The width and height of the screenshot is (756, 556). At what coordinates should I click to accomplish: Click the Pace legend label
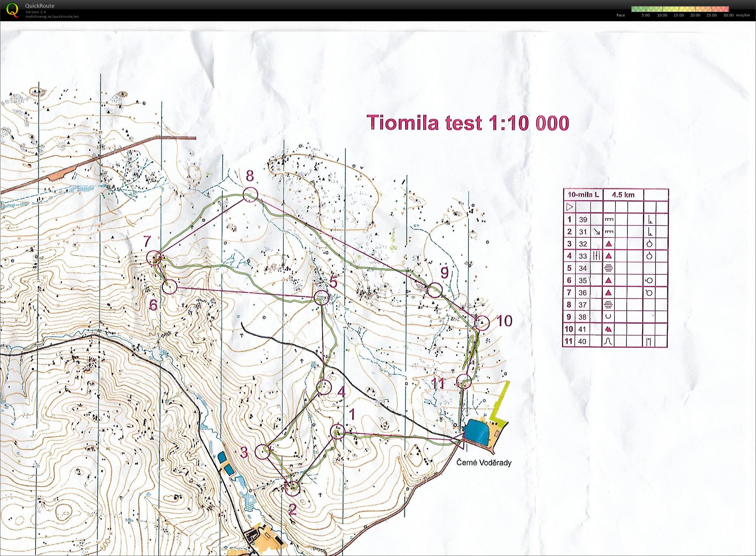tap(620, 16)
